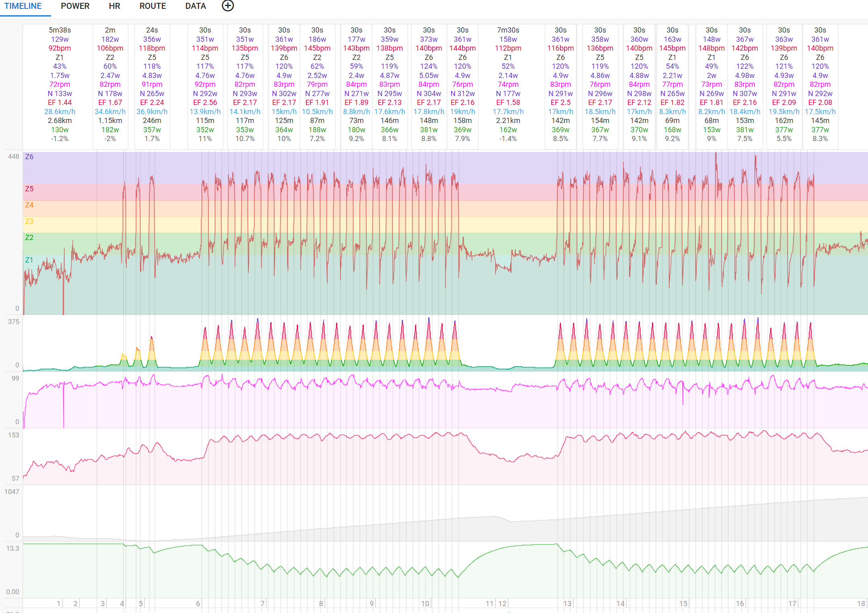The height and width of the screenshot is (613, 868).
Task: Click the Z6 zone label on chart
Action: (29, 157)
